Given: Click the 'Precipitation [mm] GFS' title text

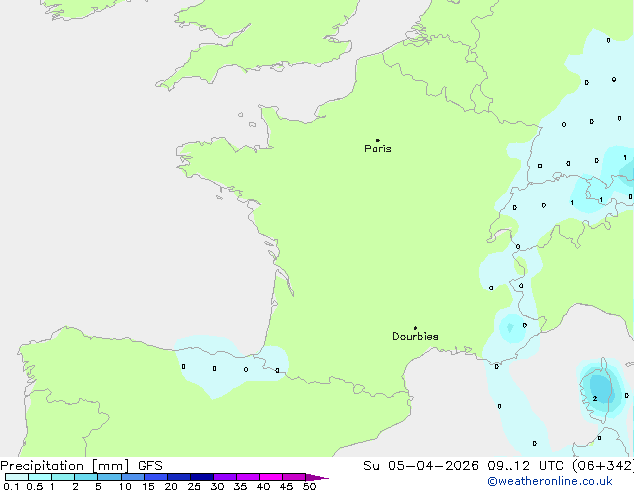Looking at the screenshot, I should pos(81,466).
